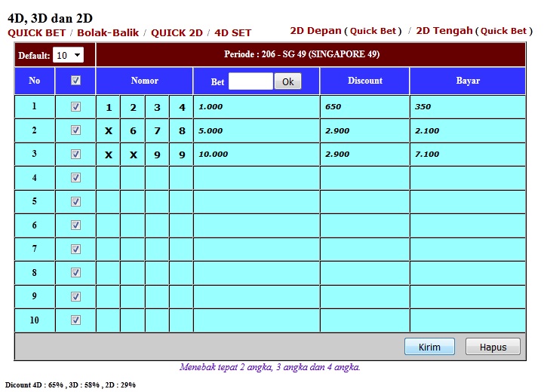The height and width of the screenshot is (392, 544).
Task: Click the Discount value in row 2
Action: (x=337, y=130)
